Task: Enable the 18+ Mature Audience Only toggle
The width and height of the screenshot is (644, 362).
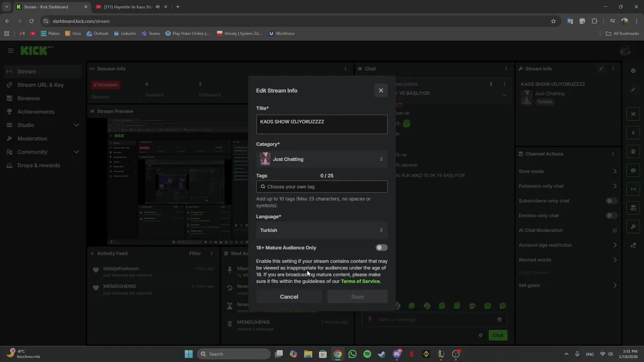Action: [381, 247]
